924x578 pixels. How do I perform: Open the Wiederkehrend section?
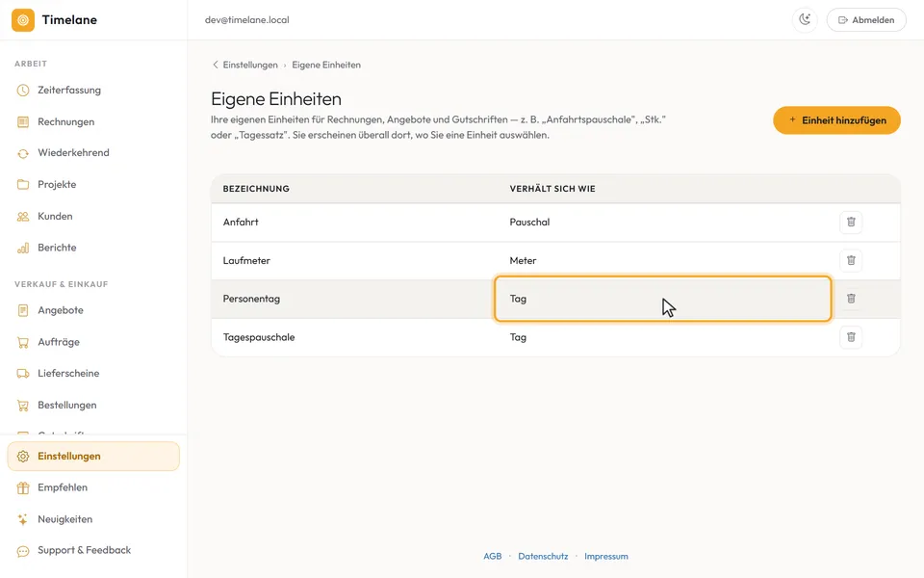pos(93,153)
